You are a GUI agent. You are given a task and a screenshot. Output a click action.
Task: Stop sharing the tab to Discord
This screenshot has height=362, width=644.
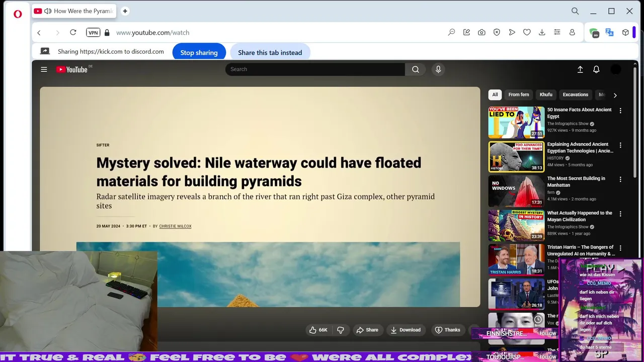199,52
